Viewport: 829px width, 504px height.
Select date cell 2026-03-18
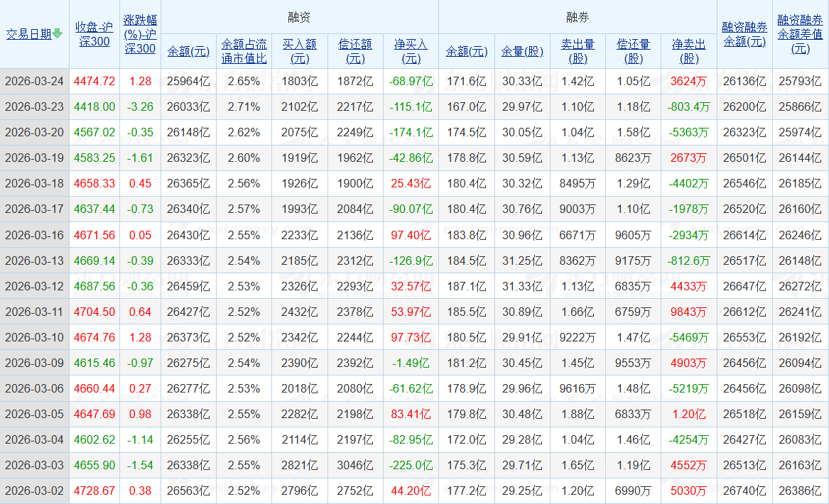tap(34, 183)
